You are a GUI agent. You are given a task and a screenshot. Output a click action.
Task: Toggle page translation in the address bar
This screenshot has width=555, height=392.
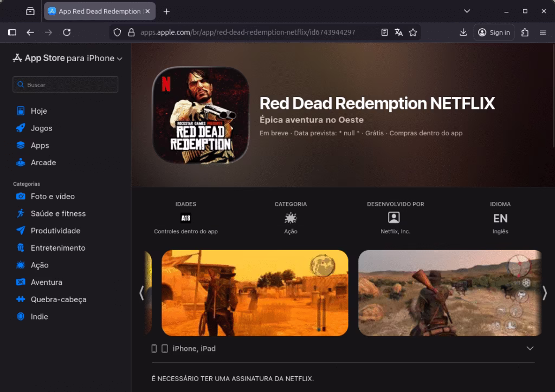[399, 32]
